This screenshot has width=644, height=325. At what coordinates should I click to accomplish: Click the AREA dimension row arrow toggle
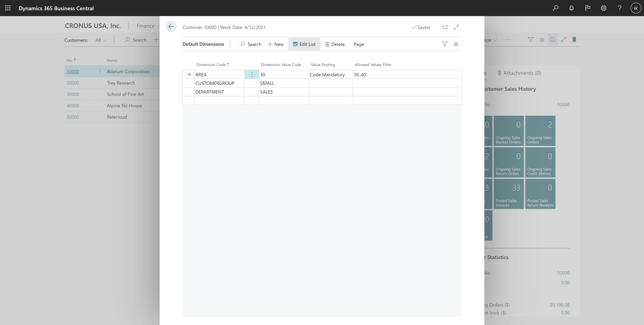coord(188,74)
